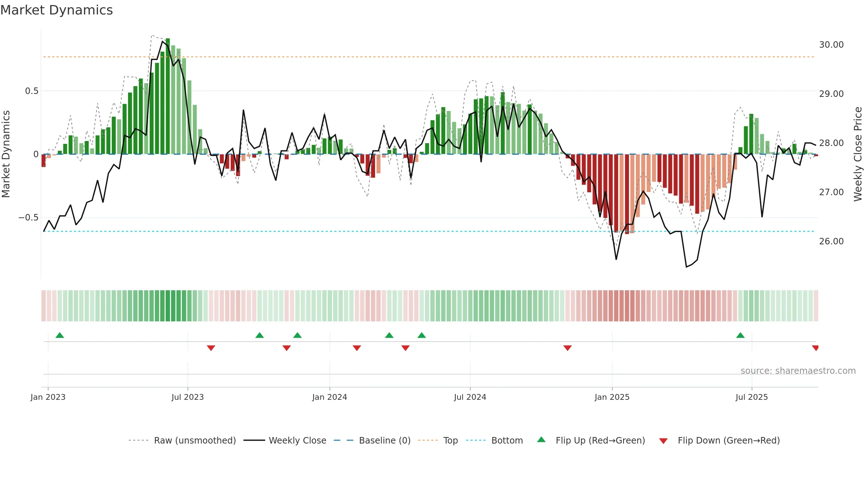Viewport: 868px width, 488px height.
Task: Click the 29.00 price axis tick
Action: (x=831, y=94)
